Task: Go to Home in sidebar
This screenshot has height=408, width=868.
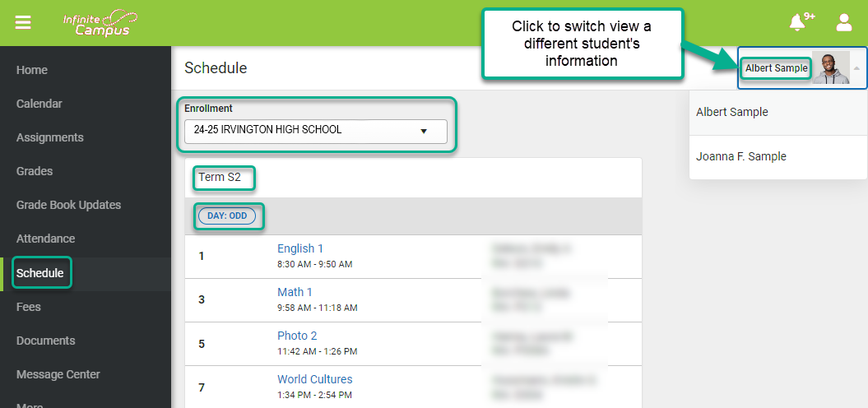Action: pos(31,70)
